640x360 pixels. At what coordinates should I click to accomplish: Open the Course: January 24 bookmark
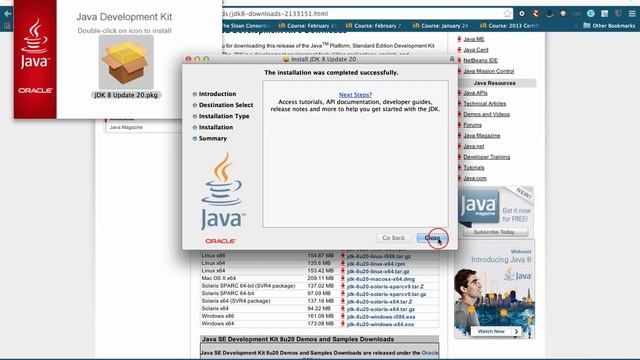[440, 26]
